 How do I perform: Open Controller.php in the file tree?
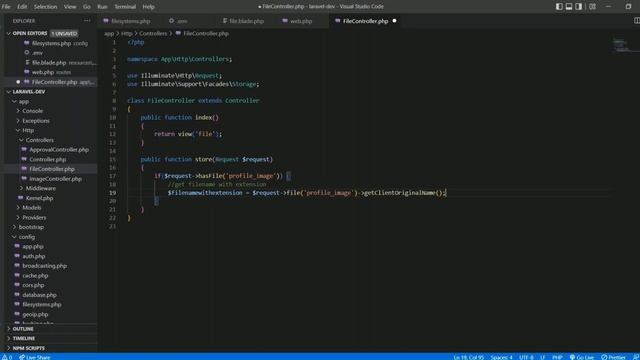tap(47, 159)
